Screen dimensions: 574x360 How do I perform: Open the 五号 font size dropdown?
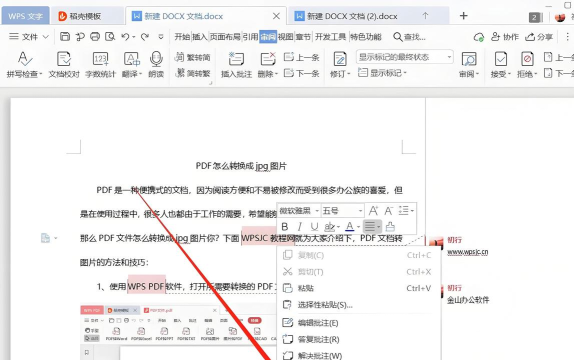pyautogui.click(x=360, y=211)
